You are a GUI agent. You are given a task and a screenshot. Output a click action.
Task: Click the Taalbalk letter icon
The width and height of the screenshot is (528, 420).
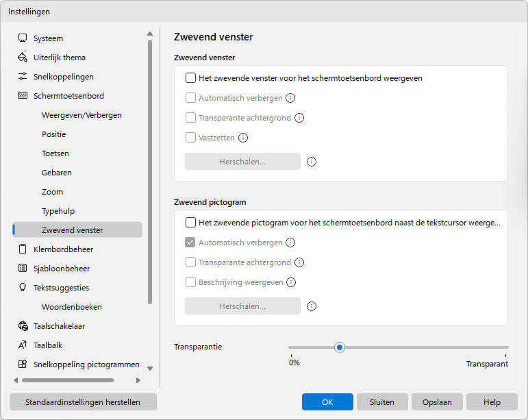23,345
